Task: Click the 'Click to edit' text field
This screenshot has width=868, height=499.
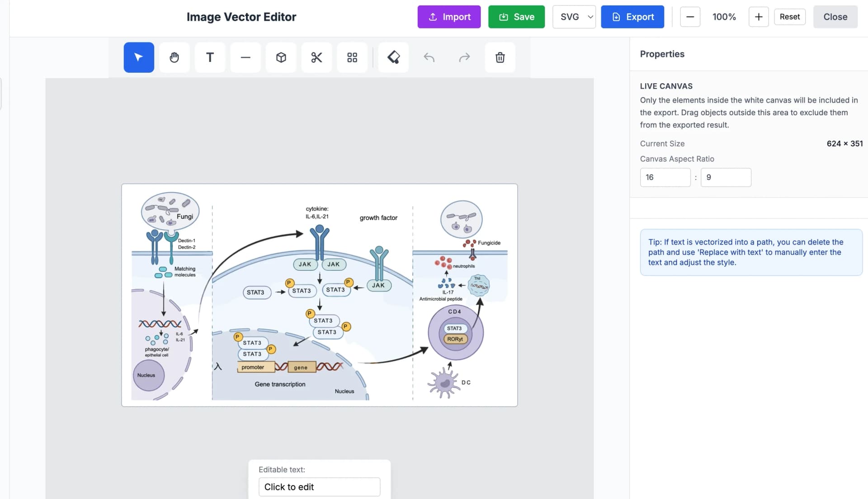Action: (x=319, y=487)
